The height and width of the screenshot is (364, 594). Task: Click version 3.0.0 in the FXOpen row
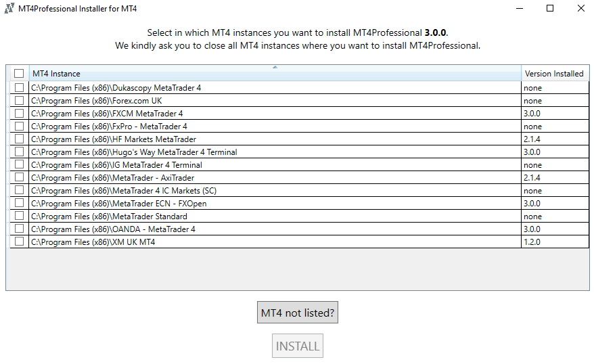[x=532, y=204]
